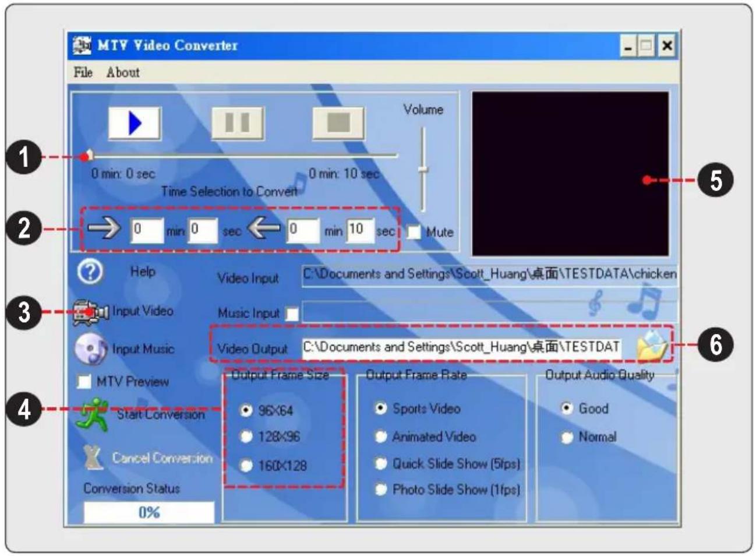Select the 160X128 frame size
Image resolution: width=756 pixels, height=556 pixels.
coord(246,465)
